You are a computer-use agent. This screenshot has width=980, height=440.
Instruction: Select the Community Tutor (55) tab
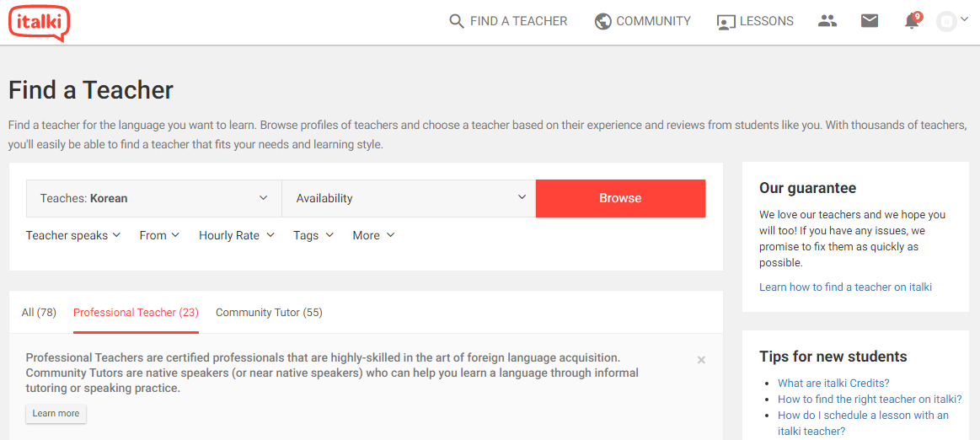point(270,313)
